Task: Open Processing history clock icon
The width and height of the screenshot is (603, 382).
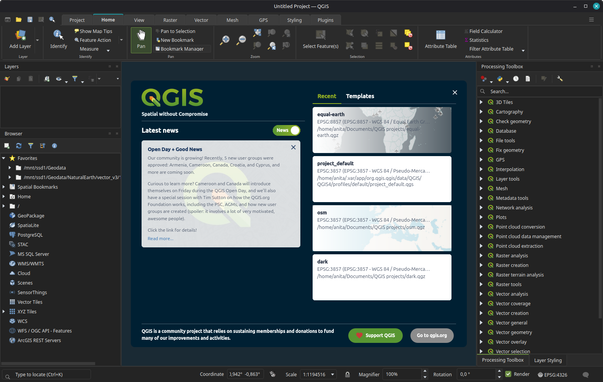Action: (x=516, y=78)
